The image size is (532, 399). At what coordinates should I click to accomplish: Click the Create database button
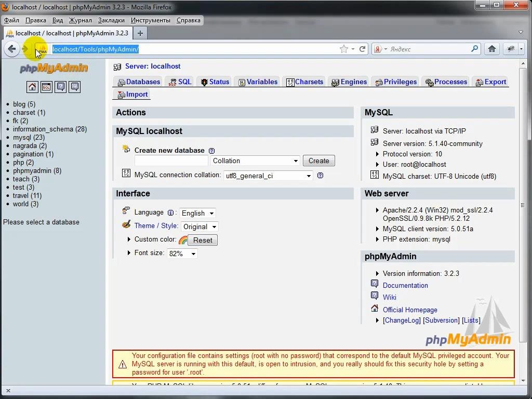pos(319,161)
